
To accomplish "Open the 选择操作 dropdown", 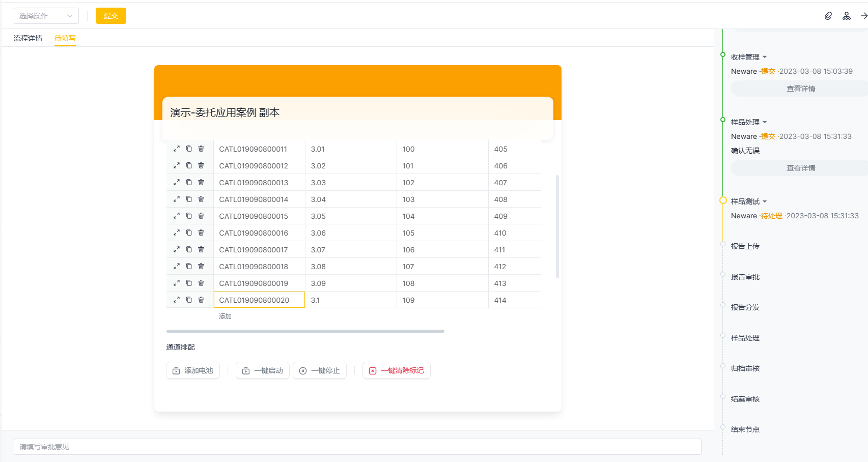I will click(x=46, y=16).
